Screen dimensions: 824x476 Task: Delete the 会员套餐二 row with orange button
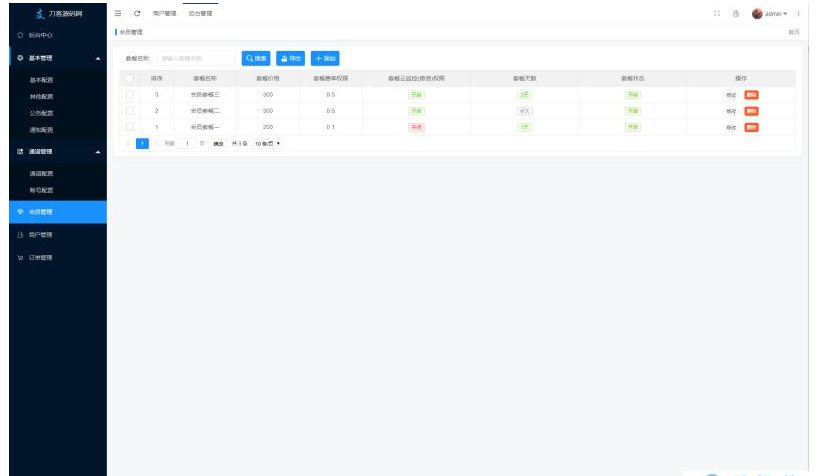point(752,111)
